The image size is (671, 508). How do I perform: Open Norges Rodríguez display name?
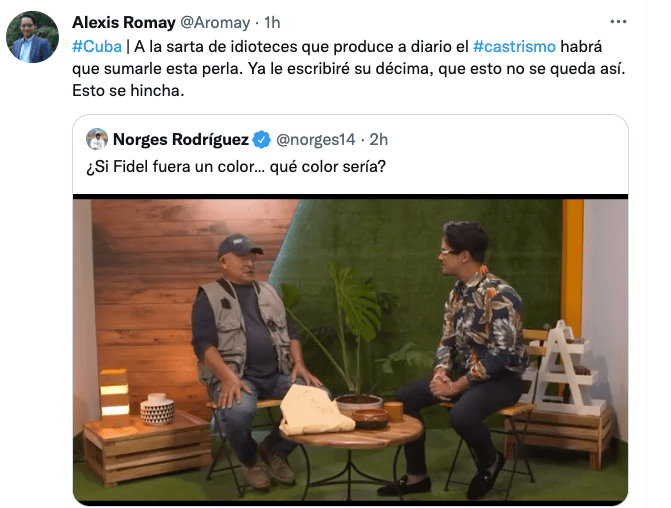181,140
